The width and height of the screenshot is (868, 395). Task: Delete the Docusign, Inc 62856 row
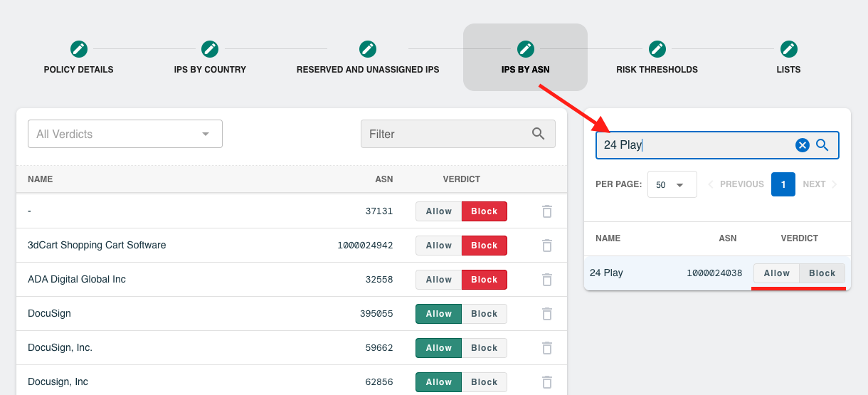pyautogui.click(x=547, y=382)
